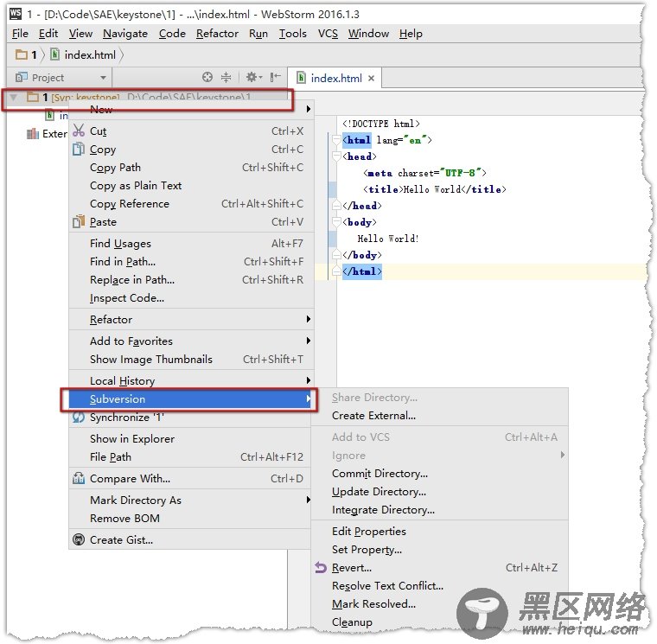Open the Refactor menu in menu bar

click(217, 34)
